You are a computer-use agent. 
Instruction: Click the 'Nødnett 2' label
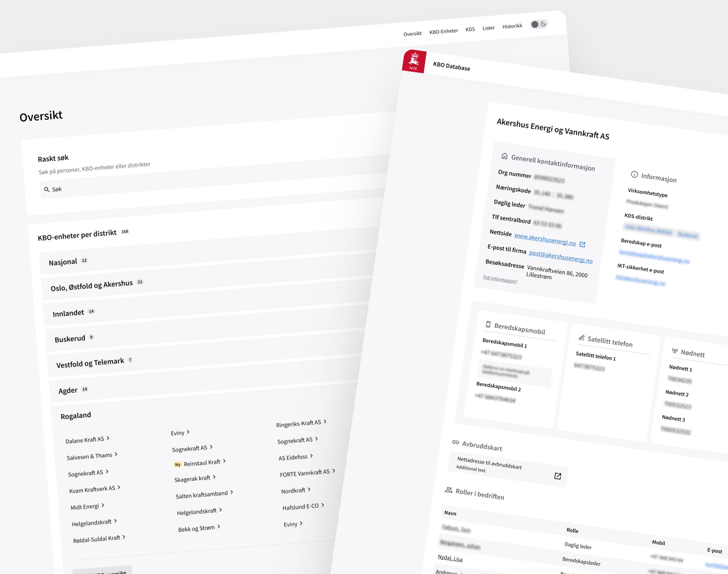[677, 394]
